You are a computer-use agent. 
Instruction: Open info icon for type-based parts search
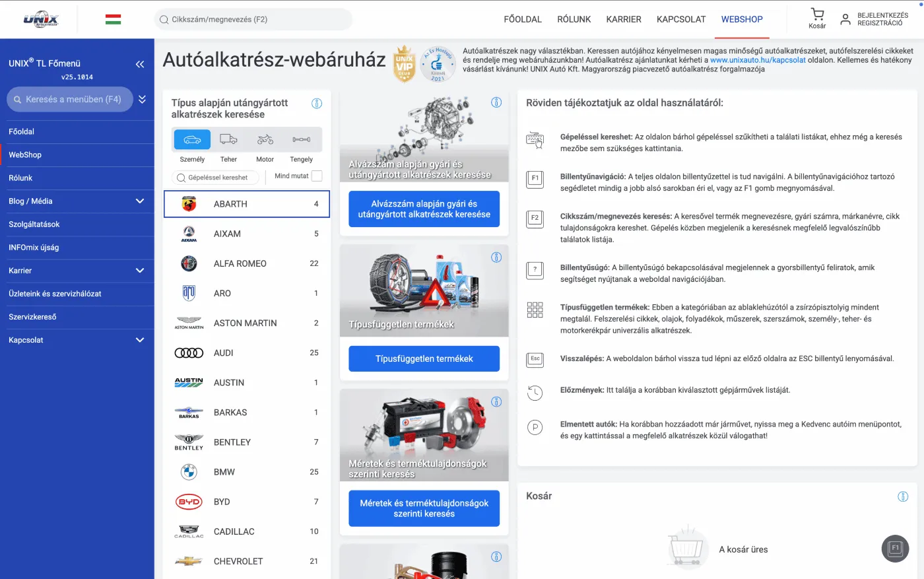317,104
